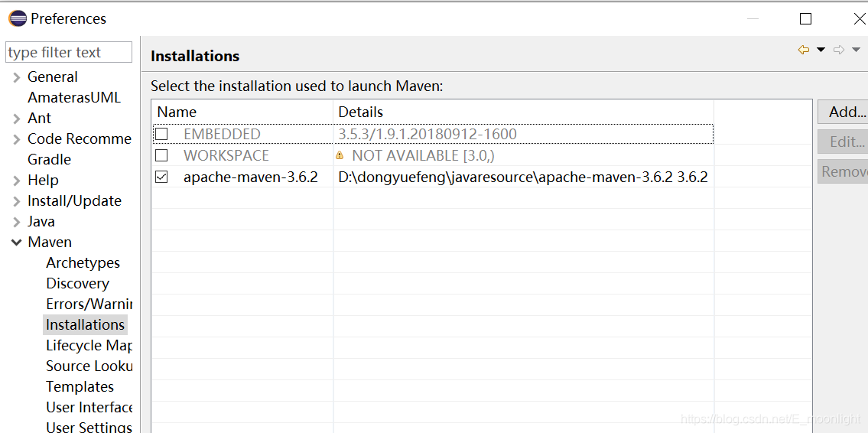The height and width of the screenshot is (433, 868).
Task: Open Maven Archetypes preferences
Action: (83, 263)
